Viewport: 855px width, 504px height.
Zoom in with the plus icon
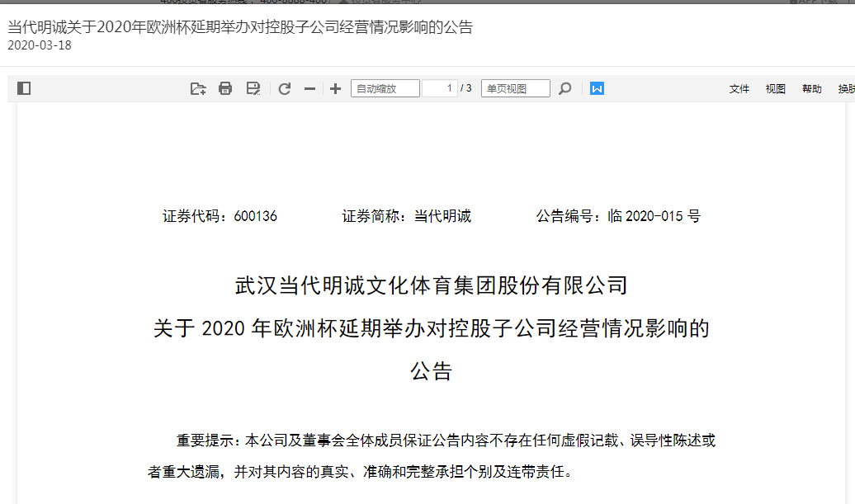pos(335,88)
